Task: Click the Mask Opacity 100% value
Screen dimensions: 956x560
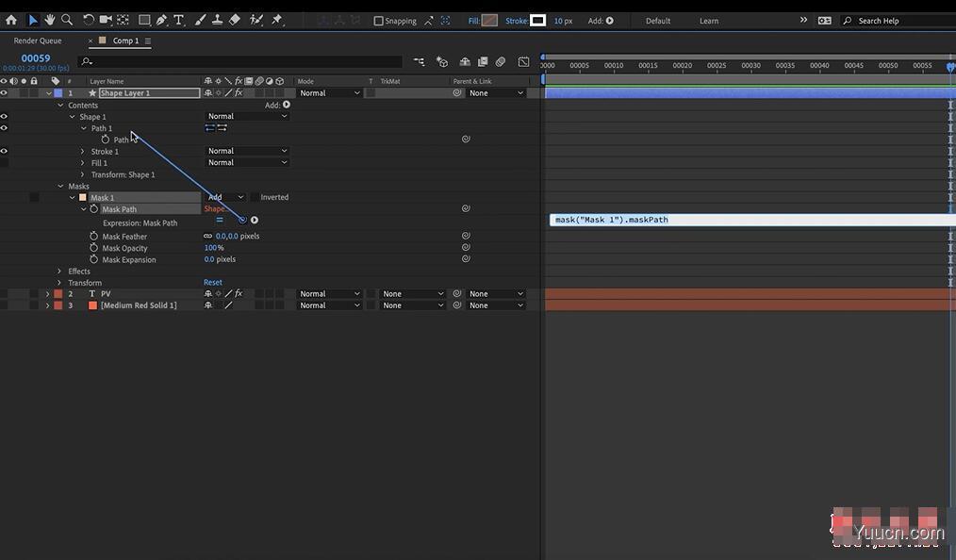Action: [213, 247]
